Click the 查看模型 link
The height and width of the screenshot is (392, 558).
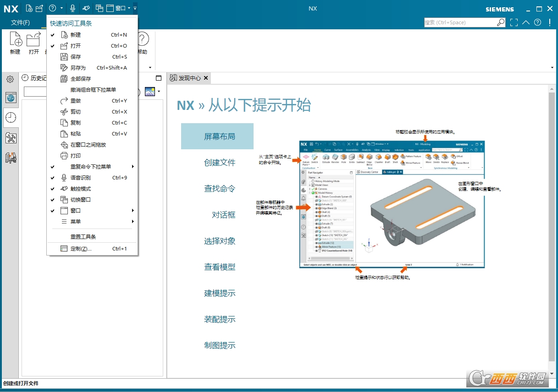pos(220,267)
